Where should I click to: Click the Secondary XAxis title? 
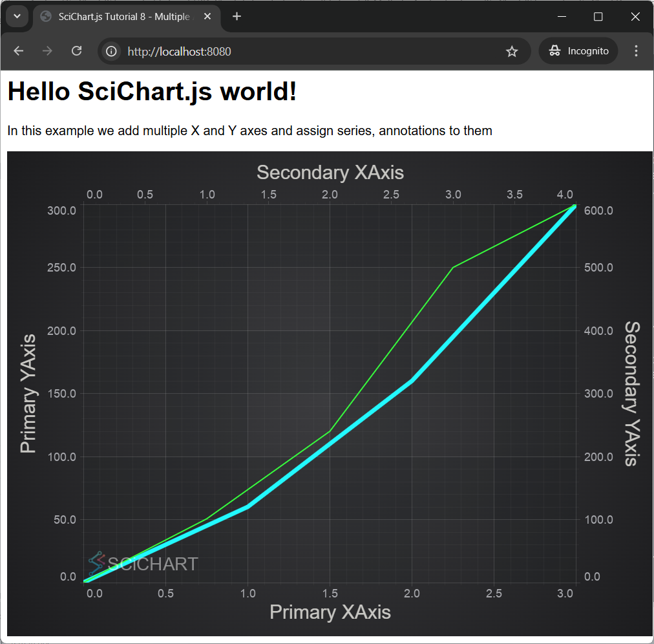(x=330, y=173)
